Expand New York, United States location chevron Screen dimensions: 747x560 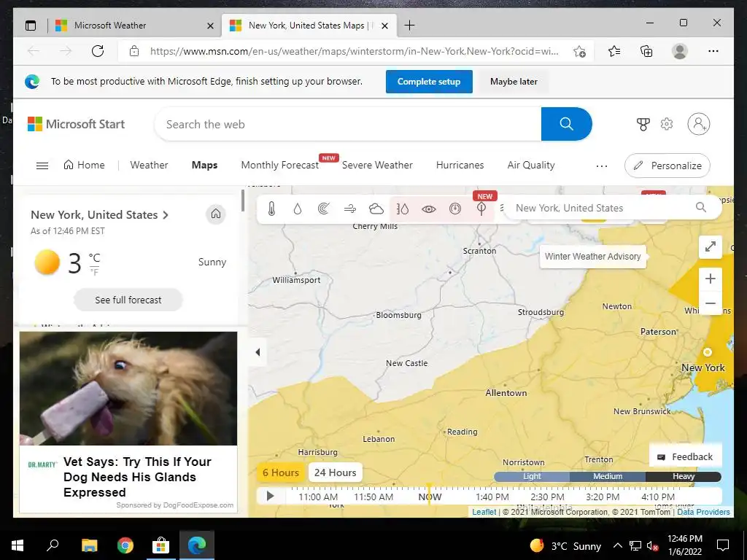166,215
